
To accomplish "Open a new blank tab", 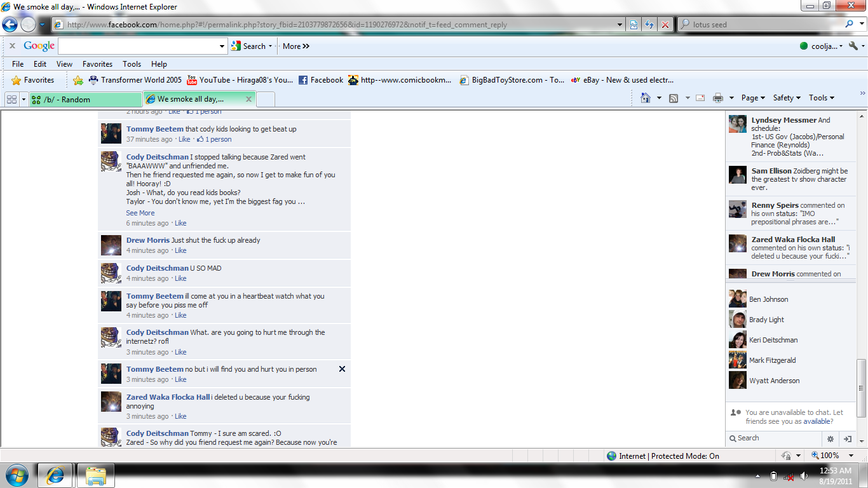I will (x=266, y=99).
